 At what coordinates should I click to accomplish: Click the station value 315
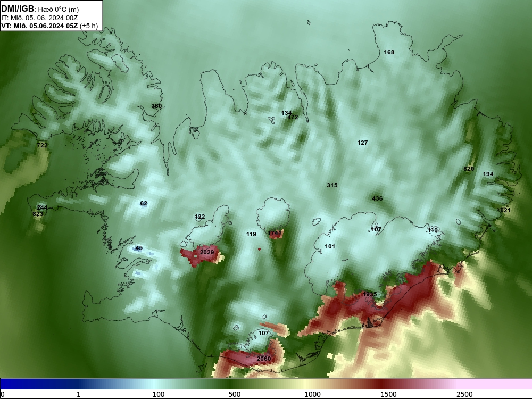(x=332, y=185)
